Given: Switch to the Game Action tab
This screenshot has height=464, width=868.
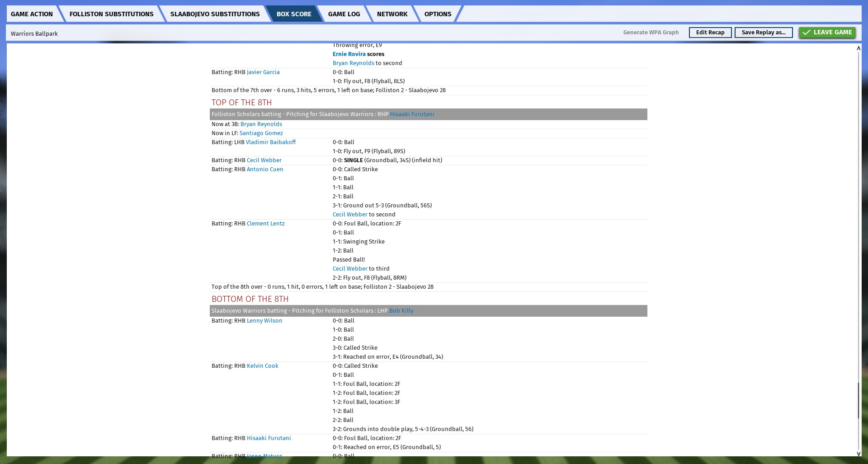Looking at the screenshot, I should [32, 14].
